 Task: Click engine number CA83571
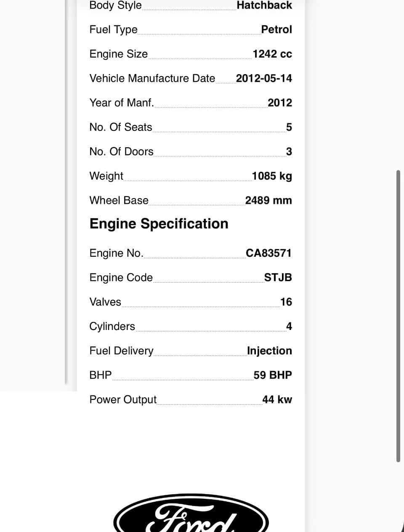point(268,253)
